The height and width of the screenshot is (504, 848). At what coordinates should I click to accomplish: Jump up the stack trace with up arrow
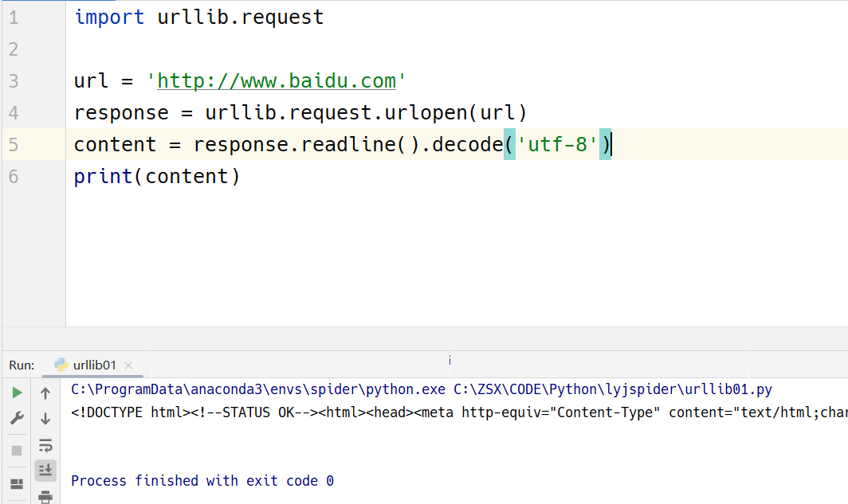click(x=45, y=393)
